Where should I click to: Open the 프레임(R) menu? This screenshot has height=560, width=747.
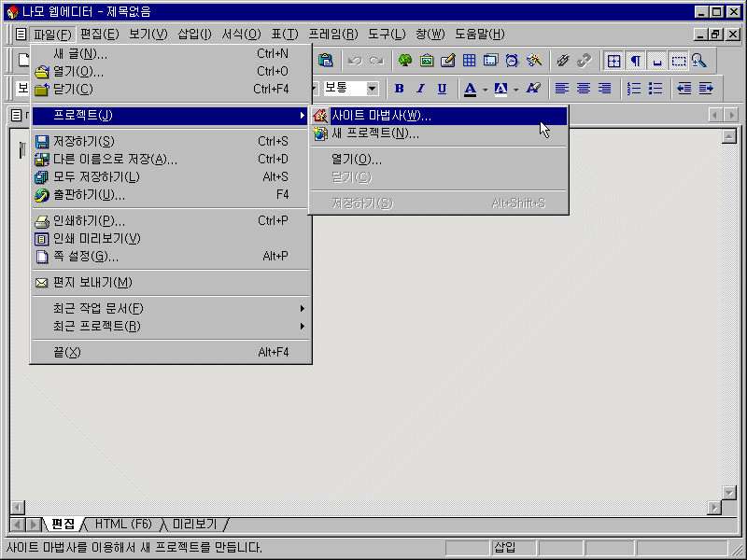pos(333,35)
